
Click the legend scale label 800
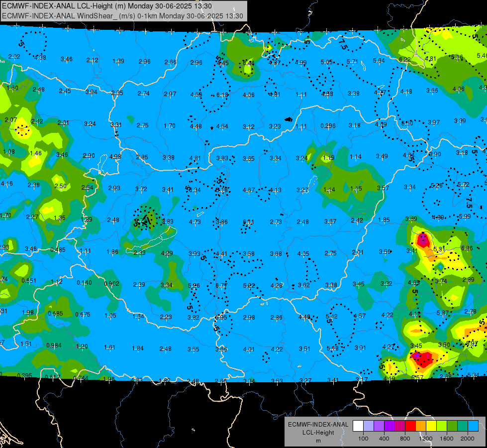pos(405,439)
